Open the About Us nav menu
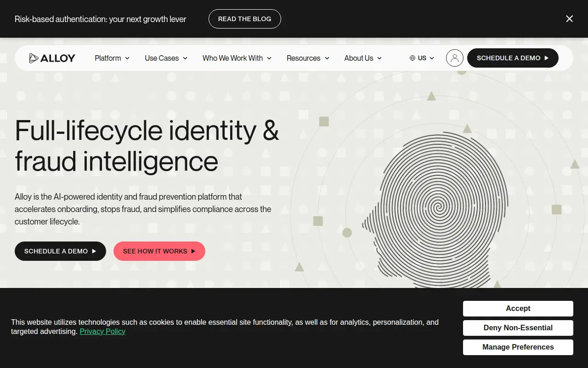 pos(363,58)
